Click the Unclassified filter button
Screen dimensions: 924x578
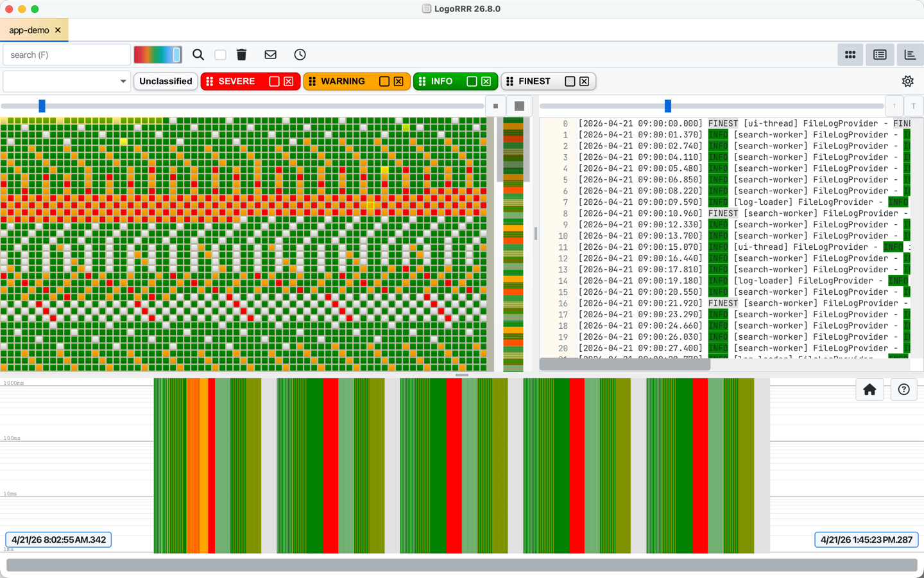tap(166, 82)
